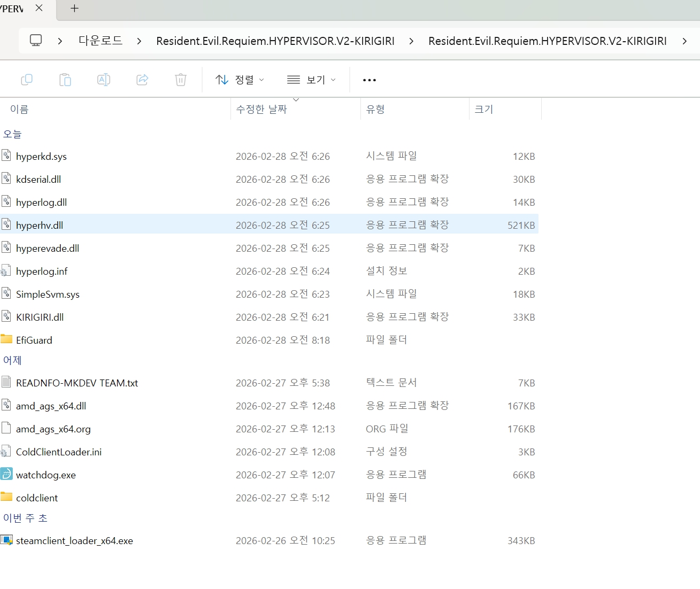Click the Copy icon in toolbar

27,80
